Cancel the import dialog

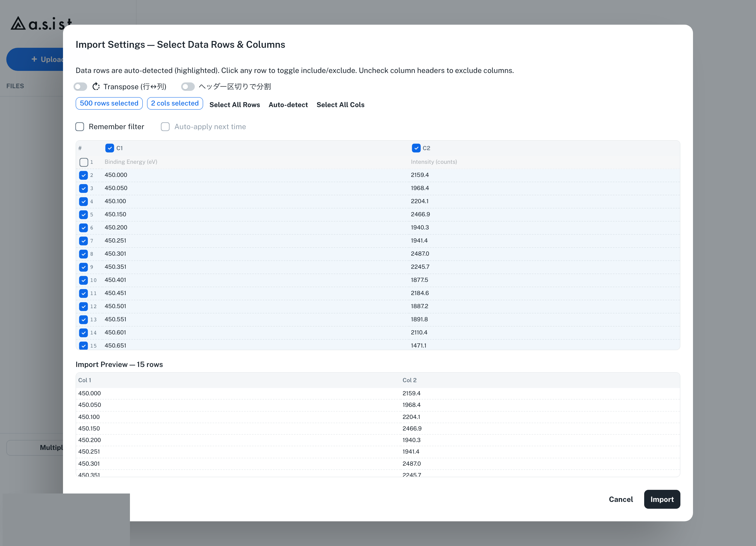click(621, 499)
